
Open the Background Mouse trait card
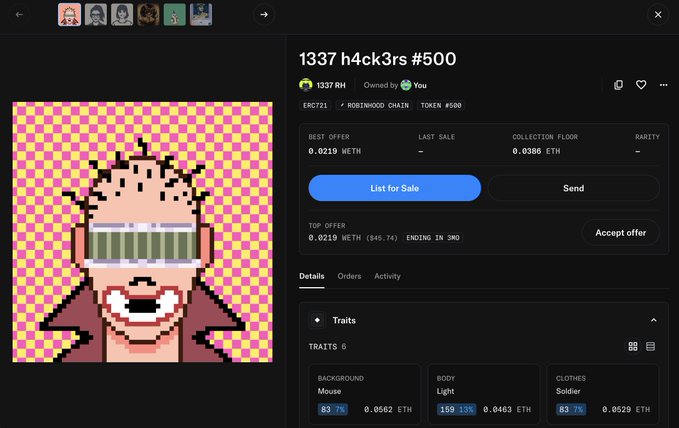(365, 394)
